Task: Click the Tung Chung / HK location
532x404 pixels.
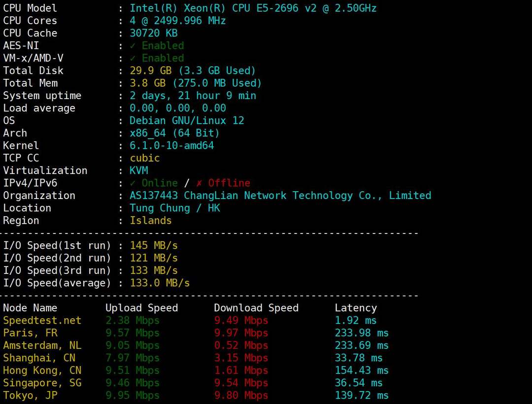Action: coord(175,208)
